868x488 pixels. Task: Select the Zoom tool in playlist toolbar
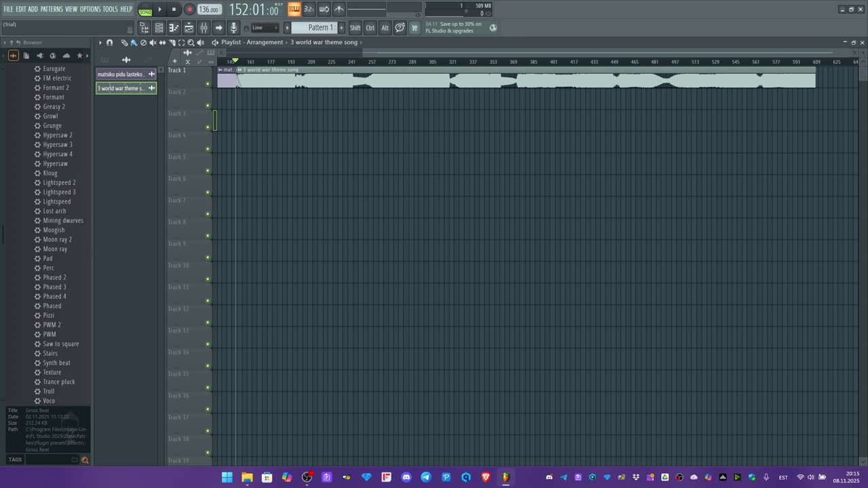click(191, 43)
